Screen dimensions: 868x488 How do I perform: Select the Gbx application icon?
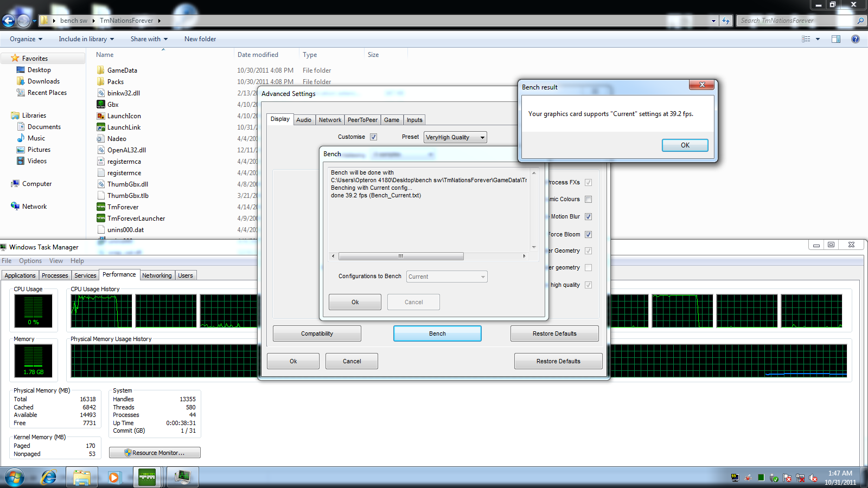[x=101, y=104]
